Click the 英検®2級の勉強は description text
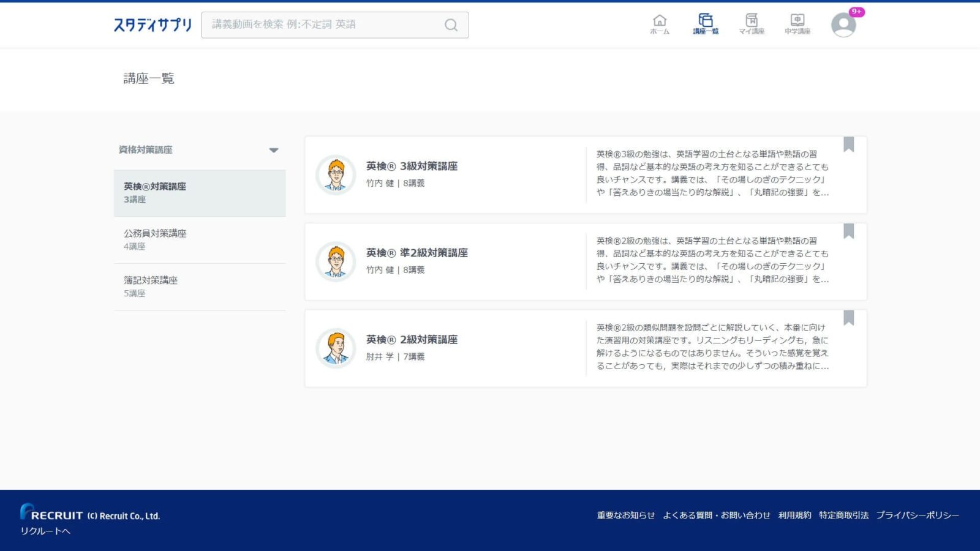Viewport: 980px width, 551px height. coord(713,260)
